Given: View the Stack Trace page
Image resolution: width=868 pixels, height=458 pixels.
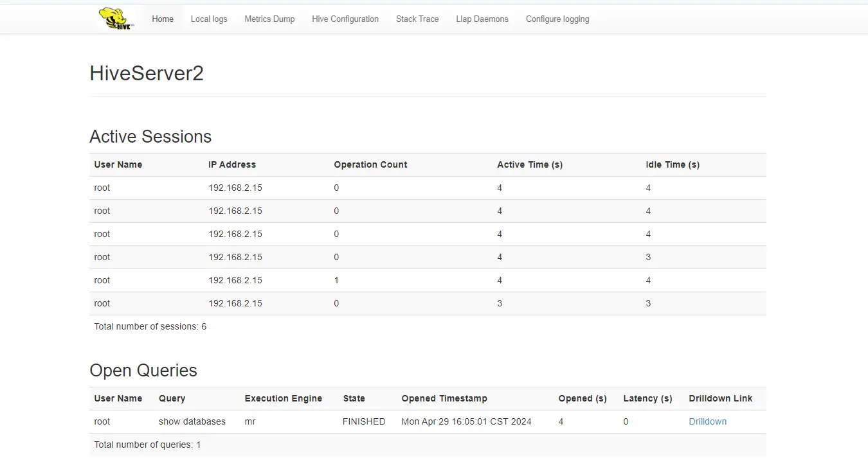Looking at the screenshot, I should (417, 19).
